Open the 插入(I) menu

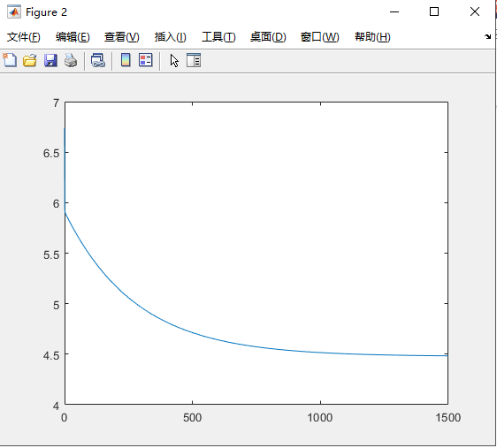click(170, 37)
